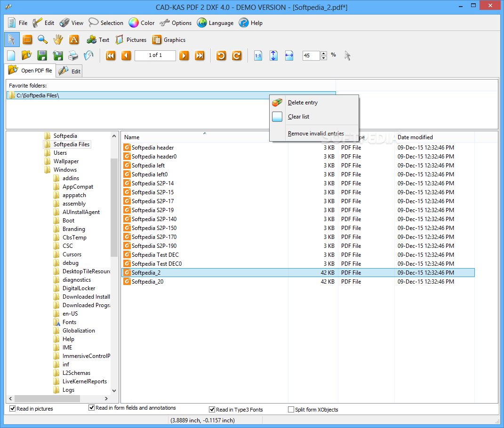Viewport: 504px width, 428px height.
Task: Toggle the Pictures layer button
Action: point(131,40)
